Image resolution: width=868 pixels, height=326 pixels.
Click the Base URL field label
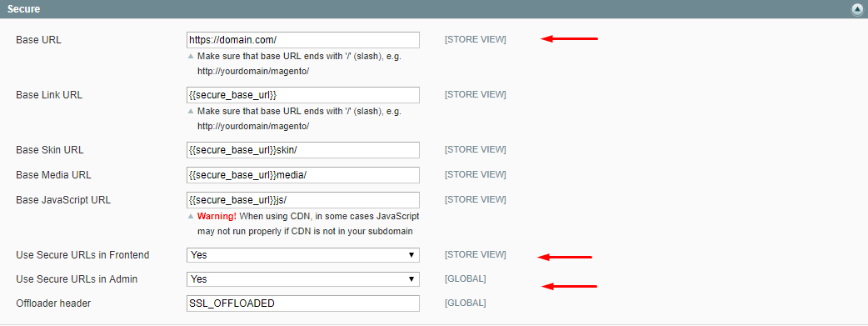click(x=39, y=40)
